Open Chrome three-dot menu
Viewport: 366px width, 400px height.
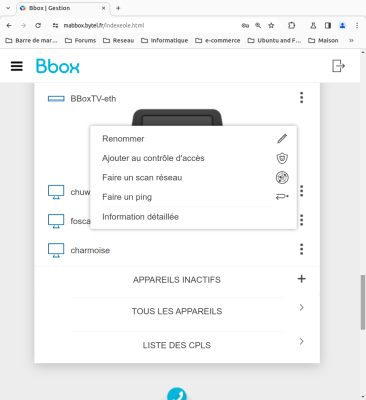point(357,25)
